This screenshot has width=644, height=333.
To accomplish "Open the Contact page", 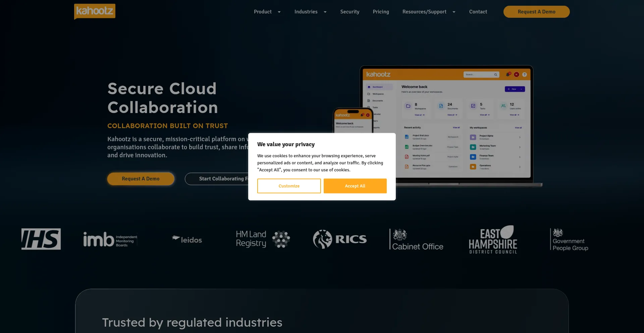I will [x=478, y=12].
